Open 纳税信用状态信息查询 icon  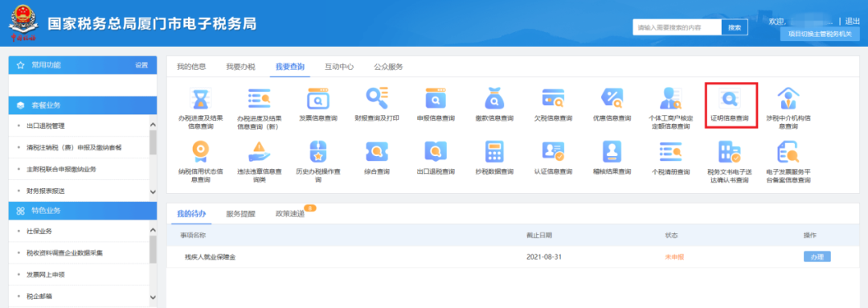tap(200, 151)
